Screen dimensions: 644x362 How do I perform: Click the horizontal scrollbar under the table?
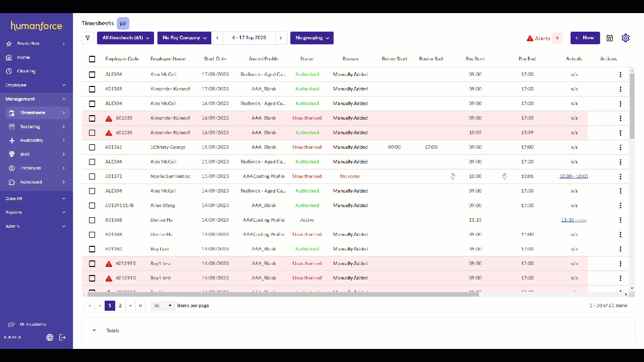click(x=282, y=294)
